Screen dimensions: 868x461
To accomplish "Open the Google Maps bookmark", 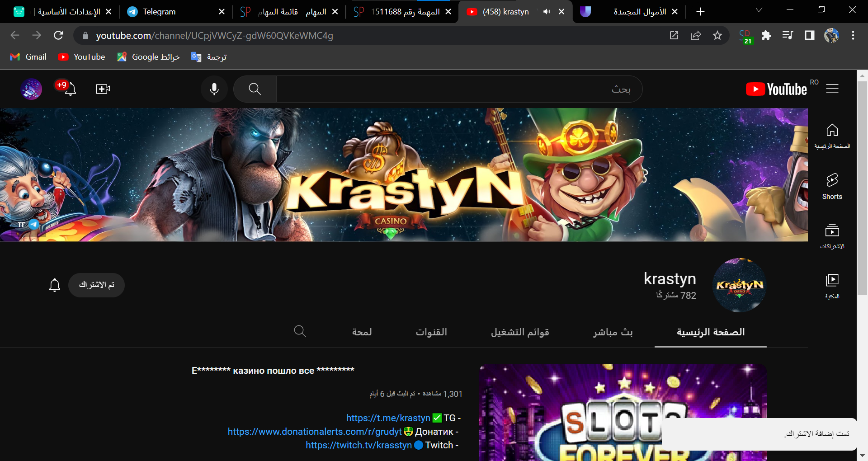I will 148,57.
